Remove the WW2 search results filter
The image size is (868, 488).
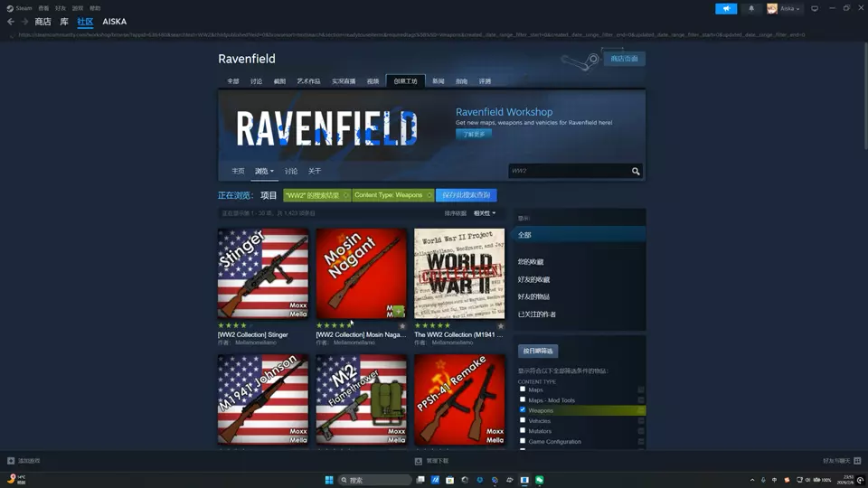345,195
